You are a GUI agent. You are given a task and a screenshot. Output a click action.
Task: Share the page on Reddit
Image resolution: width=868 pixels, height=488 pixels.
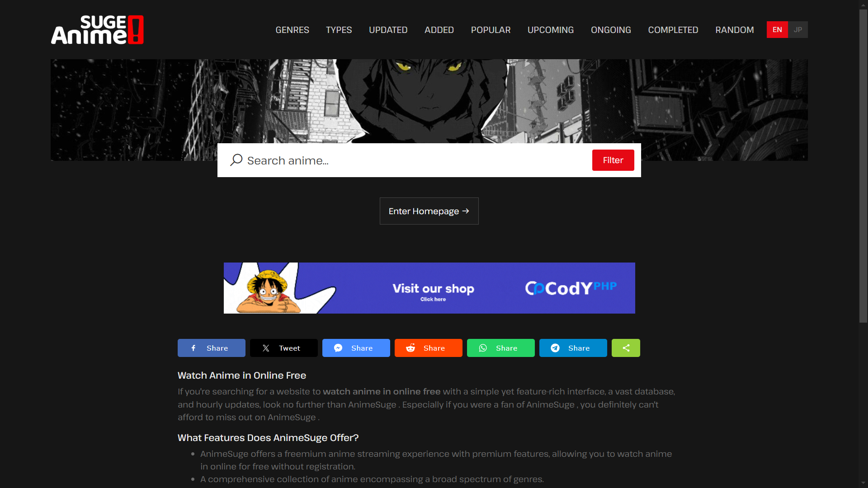(x=428, y=348)
